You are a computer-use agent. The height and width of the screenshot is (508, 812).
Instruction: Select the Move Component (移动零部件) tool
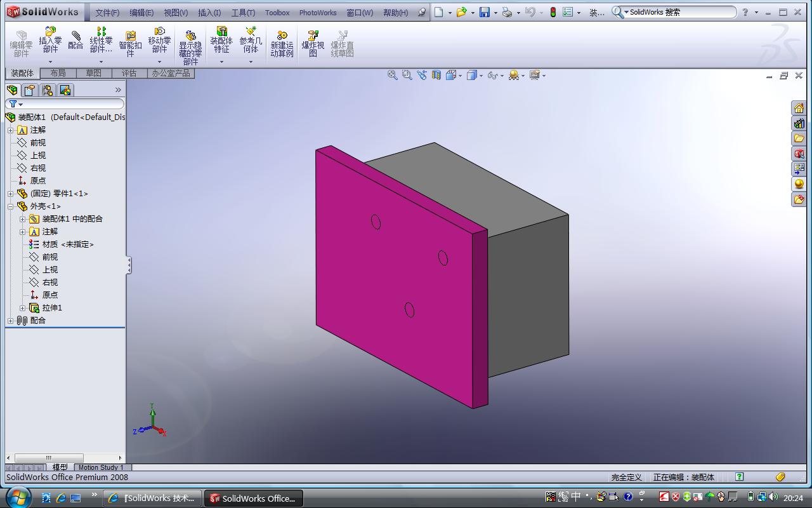click(x=159, y=31)
